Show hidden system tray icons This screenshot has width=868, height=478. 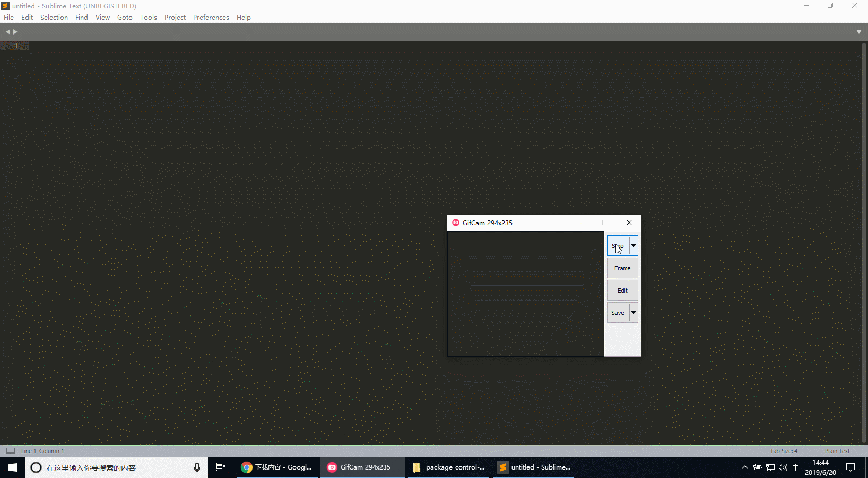coord(745,467)
